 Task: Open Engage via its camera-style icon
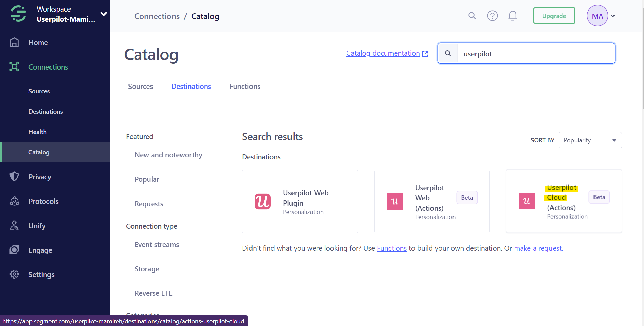[x=14, y=250]
